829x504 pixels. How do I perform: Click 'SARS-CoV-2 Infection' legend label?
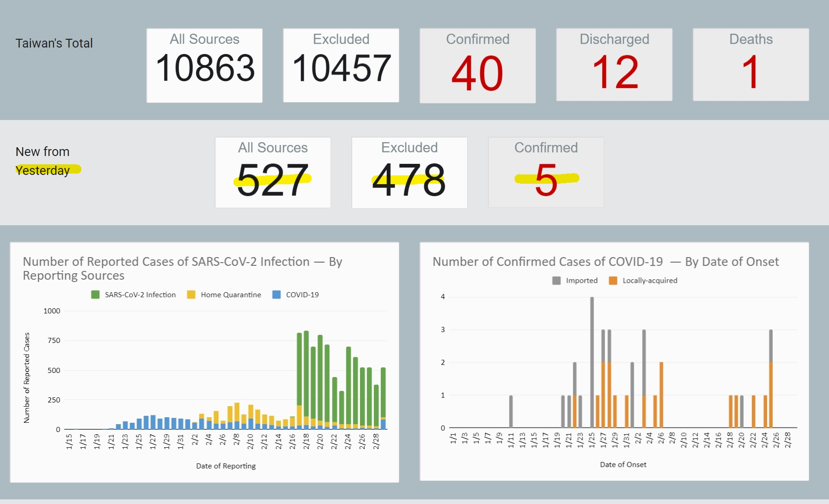tap(140, 294)
